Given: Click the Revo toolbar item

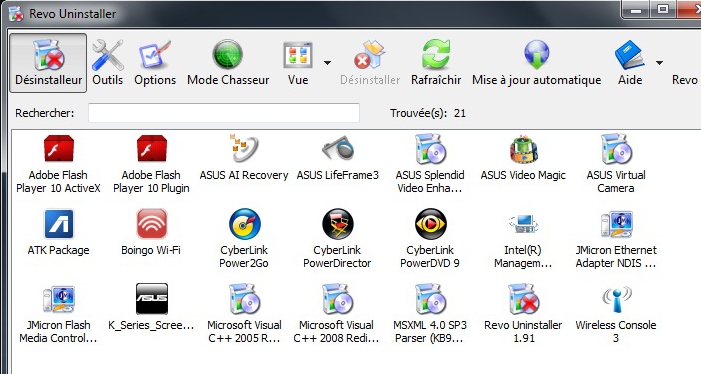Looking at the screenshot, I should tap(685, 80).
